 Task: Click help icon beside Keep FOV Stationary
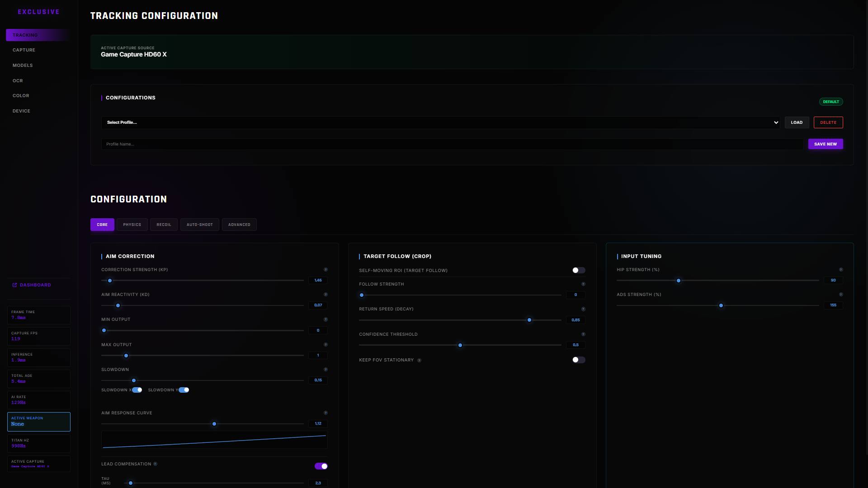[x=419, y=361]
